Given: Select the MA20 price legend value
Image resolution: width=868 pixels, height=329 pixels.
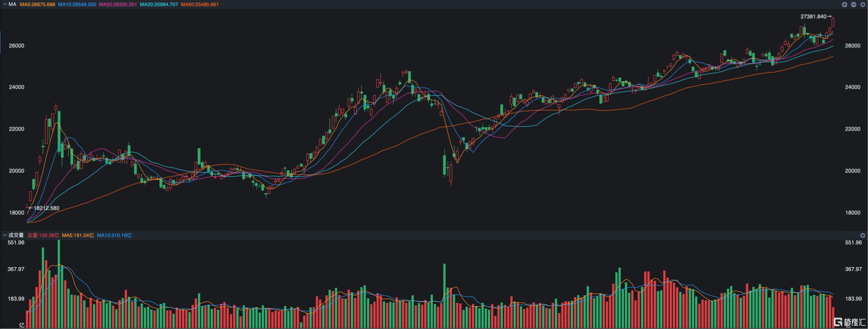Looking at the screenshot, I should point(118,4).
